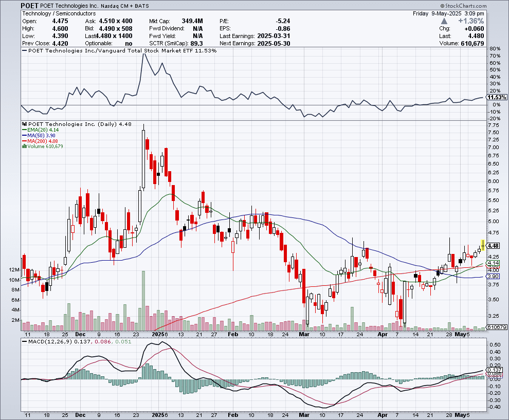The height and width of the screenshot is (420, 509).
Task: Click the Open value 4.475
Action: 60,21
